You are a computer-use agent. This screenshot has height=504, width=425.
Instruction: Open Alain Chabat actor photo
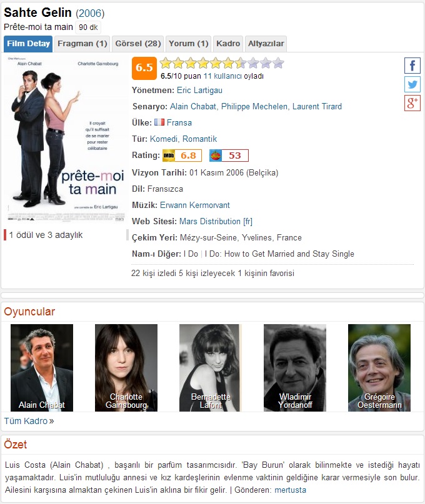coord(42,368)
